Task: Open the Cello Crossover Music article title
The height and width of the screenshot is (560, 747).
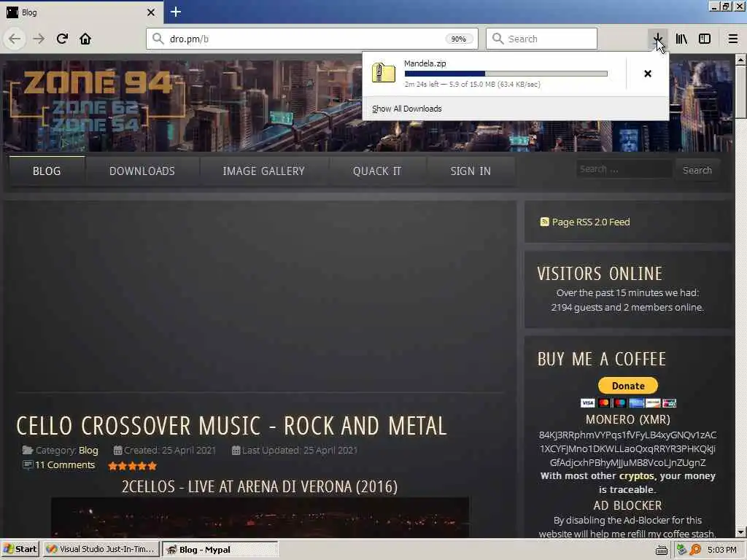Action: (231, 426)
